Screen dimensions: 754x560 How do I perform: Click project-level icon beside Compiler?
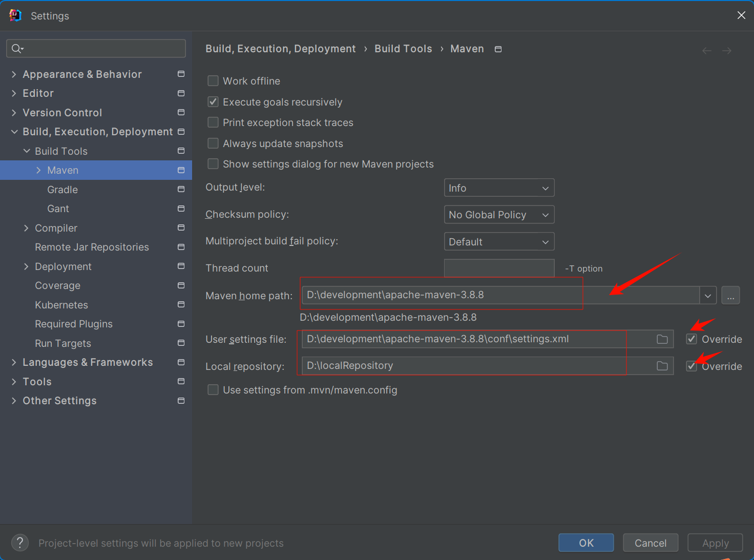tap(181, 227)
